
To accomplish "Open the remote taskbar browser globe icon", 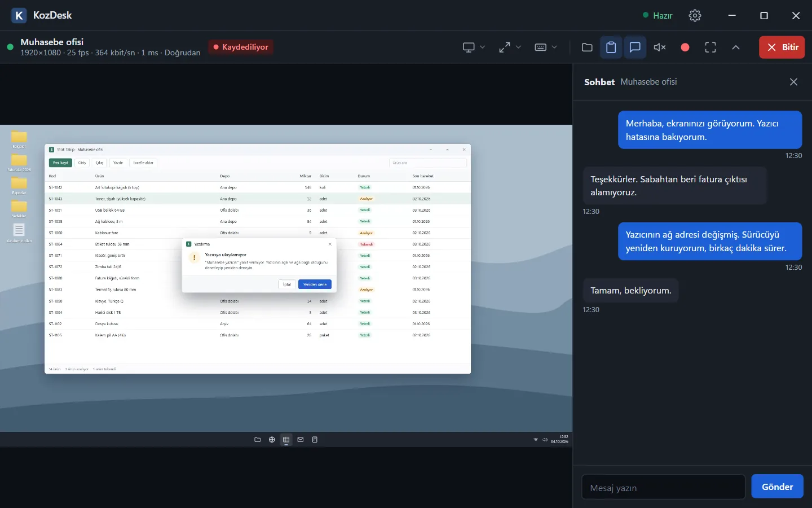I will coord(272,440).
